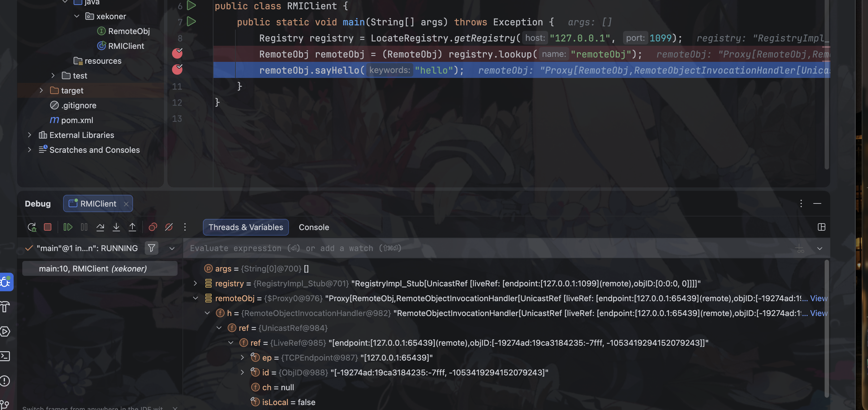Screen dimensions: 868x410
Task: Click View link next to remoteObj proxy
Action: (x=819, y=298)
